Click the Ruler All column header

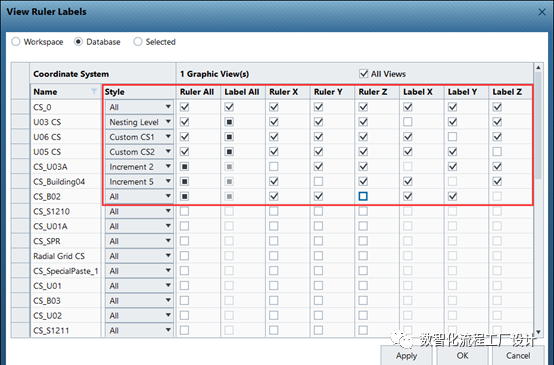[x=198, y=92]
